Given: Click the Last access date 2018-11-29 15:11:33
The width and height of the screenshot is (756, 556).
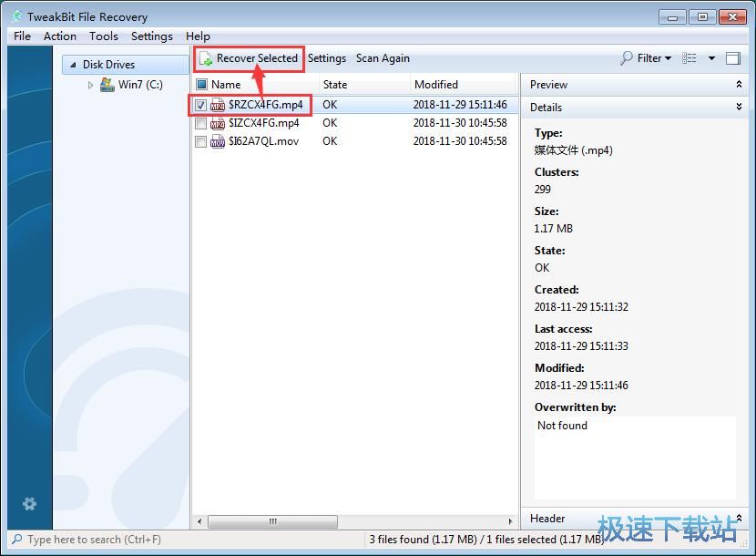Looking at the screenshot, I should pyautogui.click(x=581, y=346).
